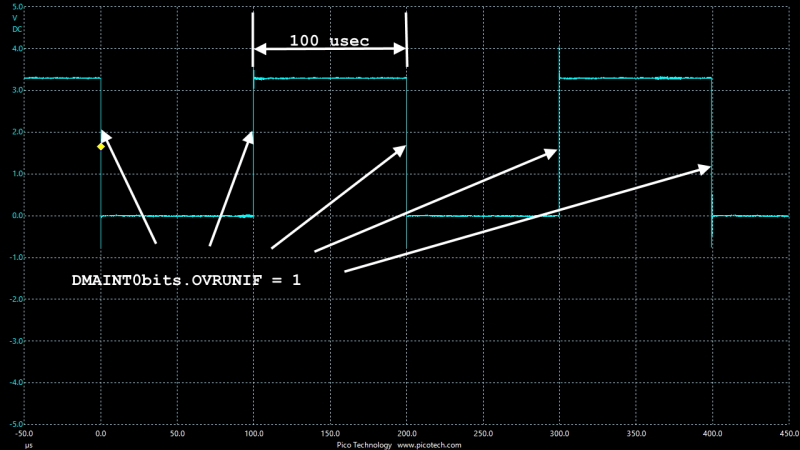Click the -50.0 time axis tick label

tap(25, 435)
